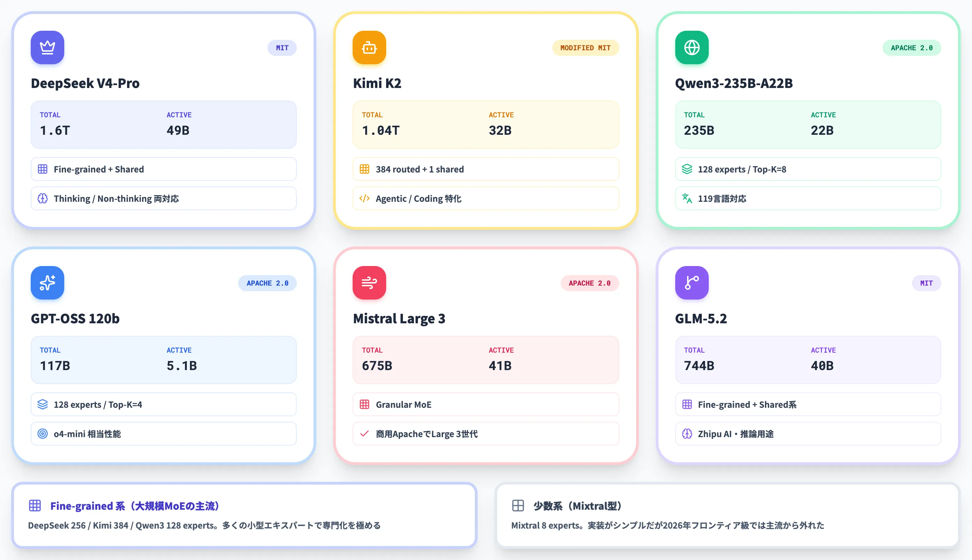Click the Mistral Large 3 title
Image resolution: width=972 pixels, height=560 pixels.
point(399,318)
